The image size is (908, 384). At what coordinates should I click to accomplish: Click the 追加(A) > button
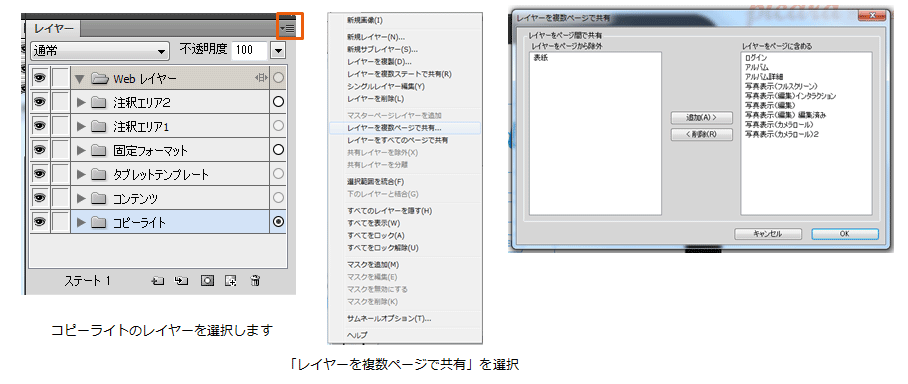[701, 118]
